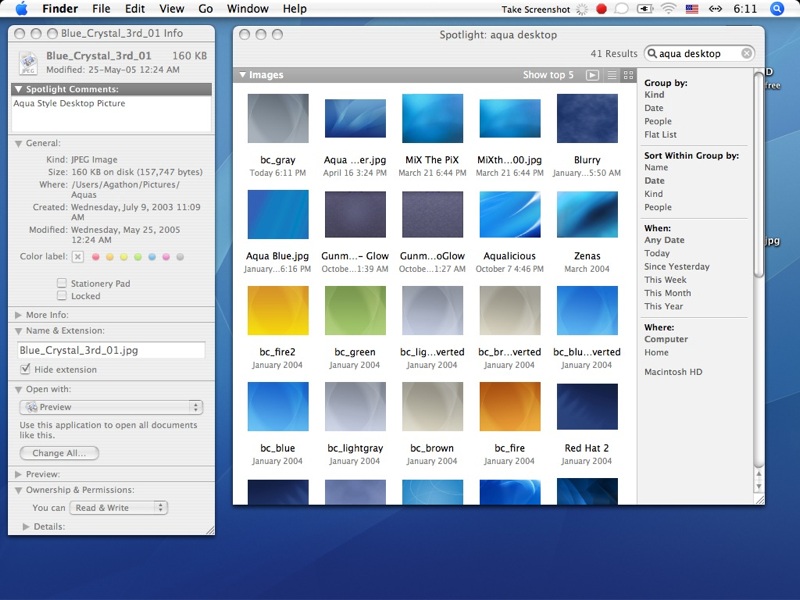Start slideshow of image results
The height and width of the screenshot is (600, 800).
pos(592,75)
